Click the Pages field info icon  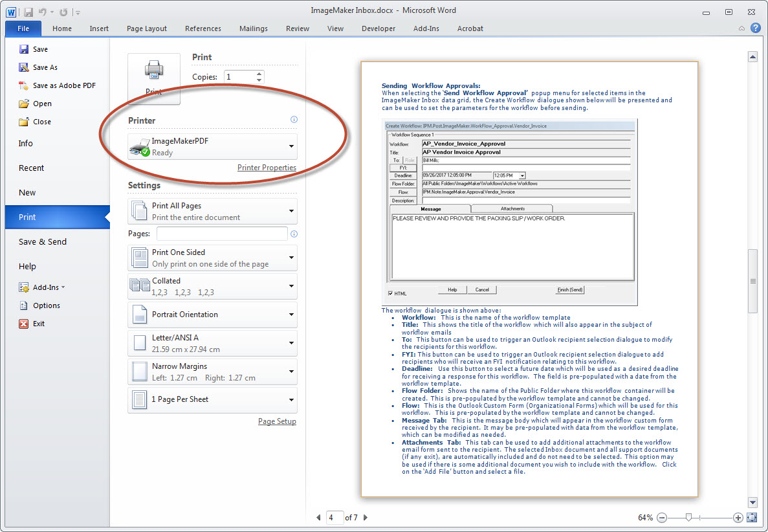point(294,234)
